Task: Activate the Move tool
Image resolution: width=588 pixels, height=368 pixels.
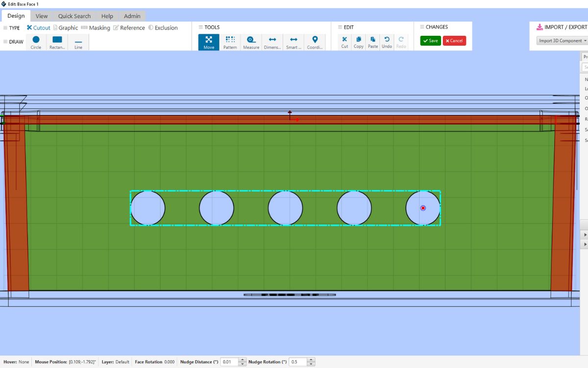Action: click(x=209, y=42)
